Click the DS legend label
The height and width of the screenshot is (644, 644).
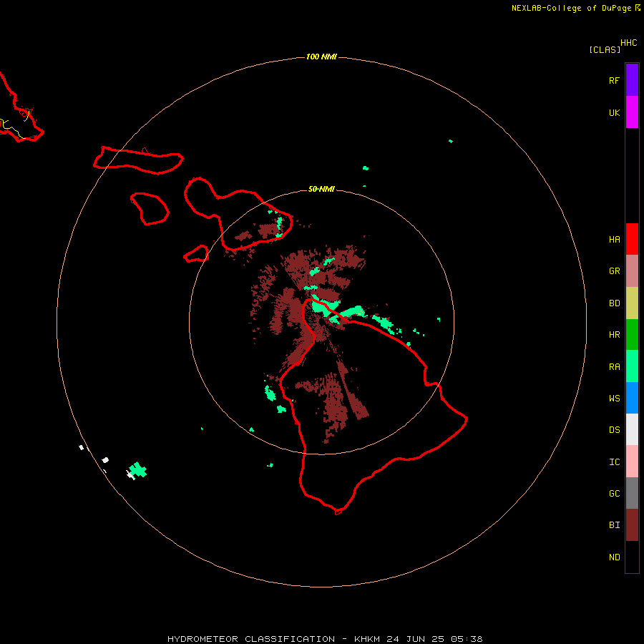click(614, 429)
